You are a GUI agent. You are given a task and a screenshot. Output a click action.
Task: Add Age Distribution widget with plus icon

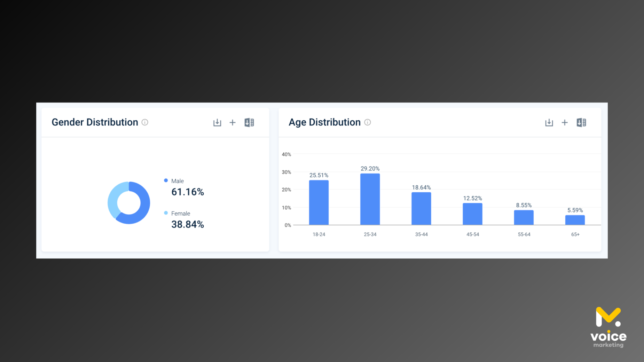tap(565, 122)
